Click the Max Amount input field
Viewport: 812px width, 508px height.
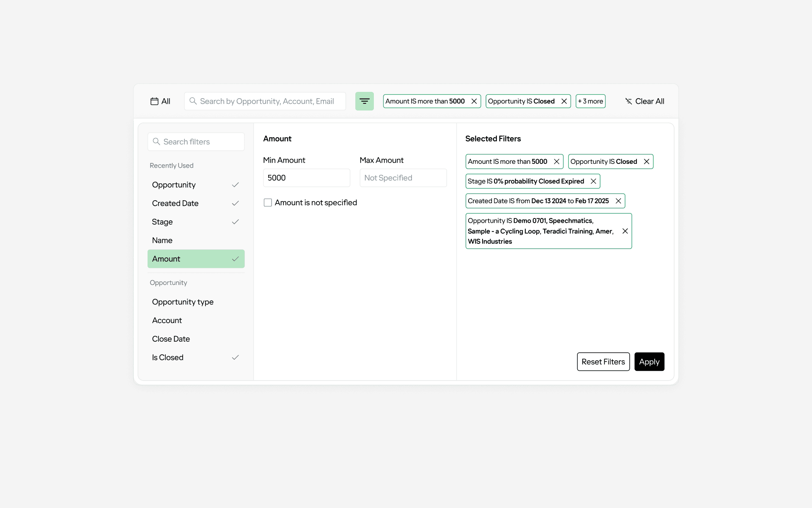[403, 178]
